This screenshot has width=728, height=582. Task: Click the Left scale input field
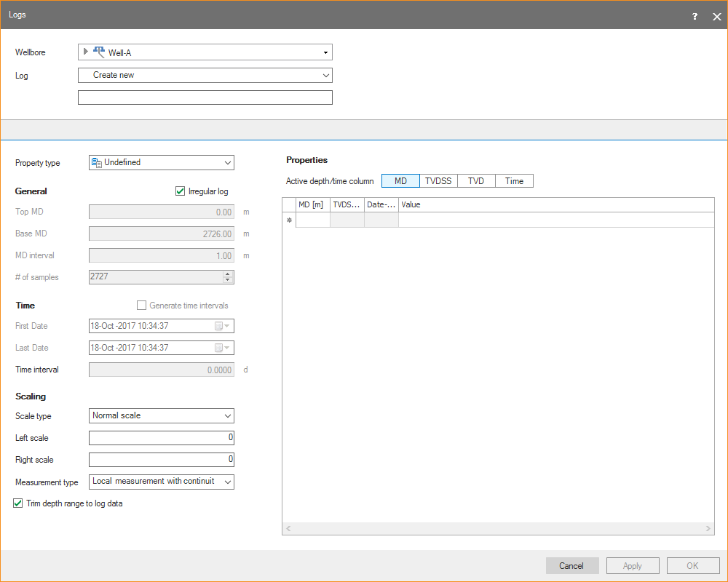point(161,438)
